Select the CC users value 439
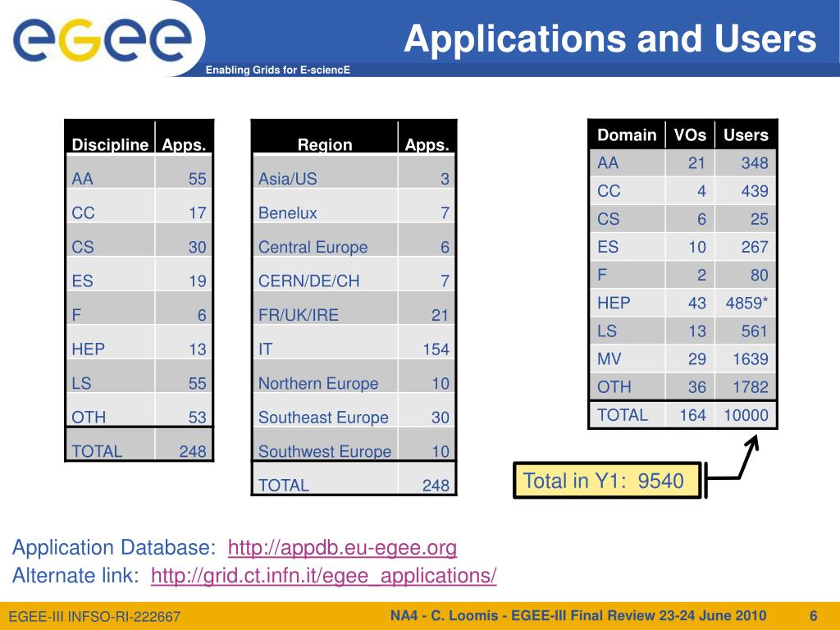Viewport: 840px width, 630px height. [x=755, y=191]
